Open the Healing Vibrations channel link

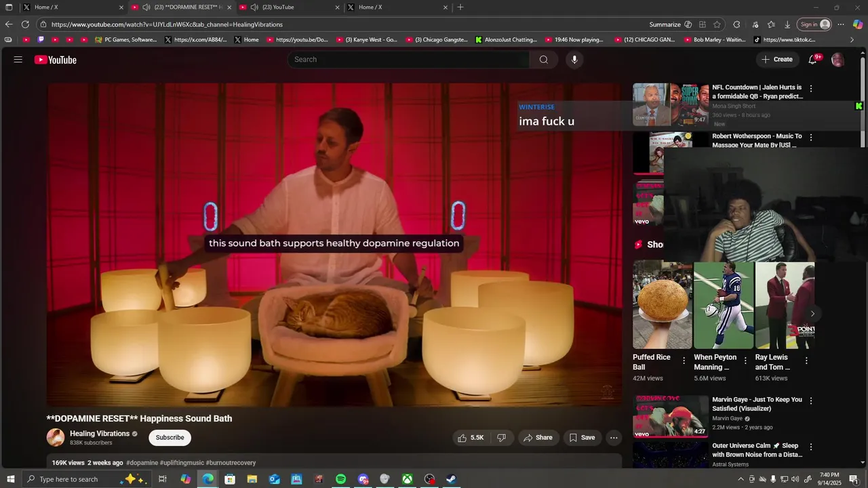100,434
